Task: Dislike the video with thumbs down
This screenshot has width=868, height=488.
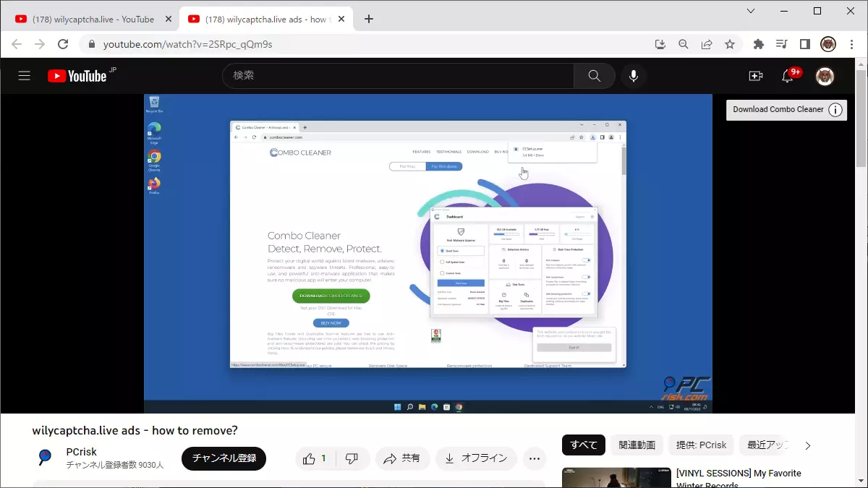Action: coord(352,458)
